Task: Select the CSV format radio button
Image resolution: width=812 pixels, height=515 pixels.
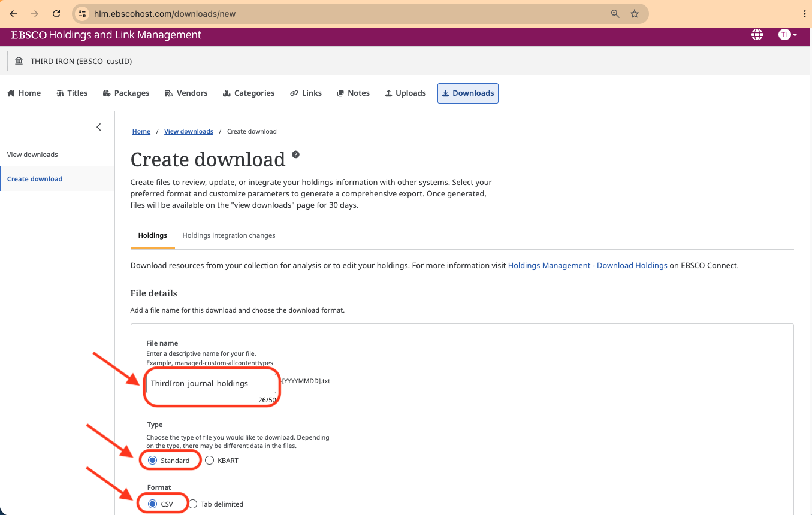Action: click(x=152, y=504)
